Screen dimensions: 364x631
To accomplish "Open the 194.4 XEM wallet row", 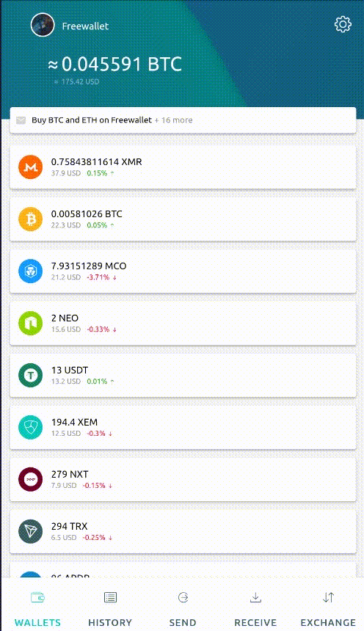I will click(x=183, y=427).
